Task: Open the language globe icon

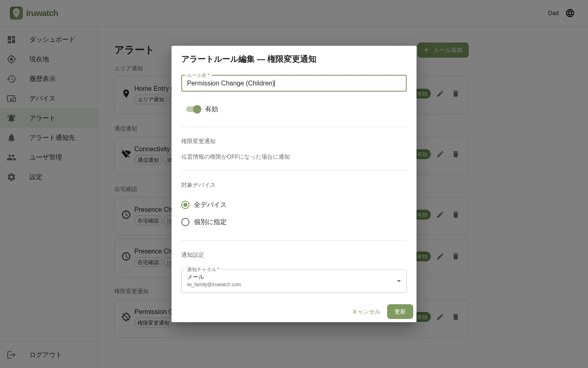Action: [570, 13]
